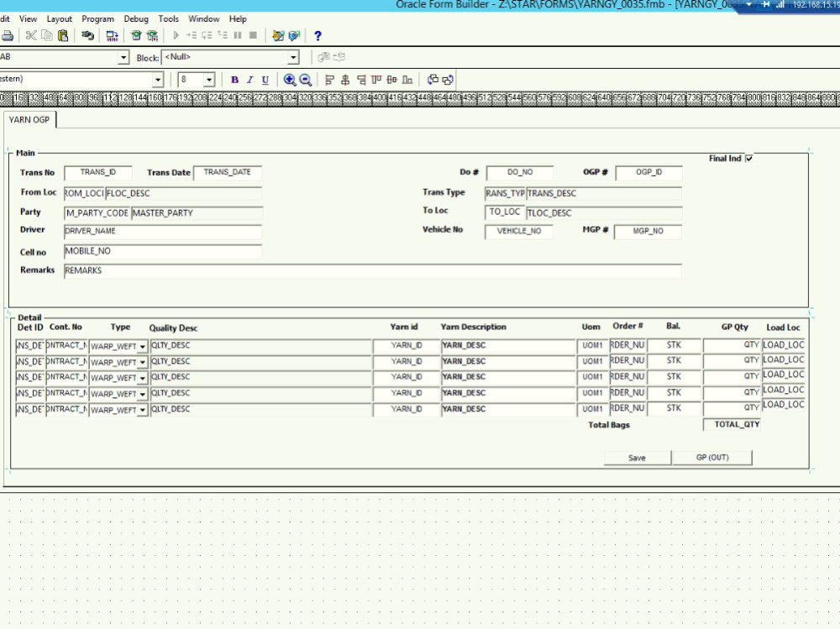The width and height of the screenshot is (840, 629).
Task: Click the Zoom In magnifier icon
Action: point(290,80)
